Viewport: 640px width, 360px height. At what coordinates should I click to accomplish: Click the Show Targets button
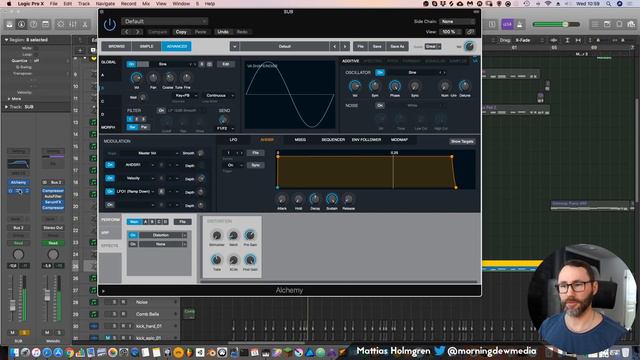pos(462,141)
